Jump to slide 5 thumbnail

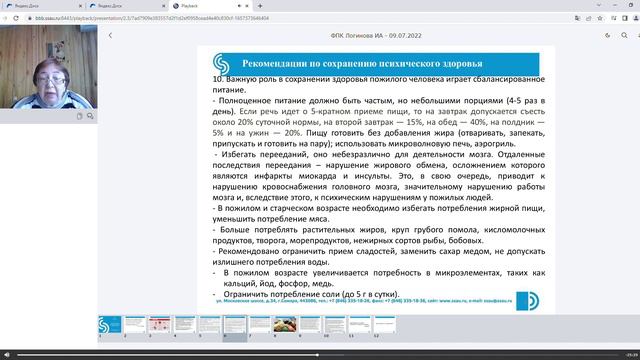[210, 325]
